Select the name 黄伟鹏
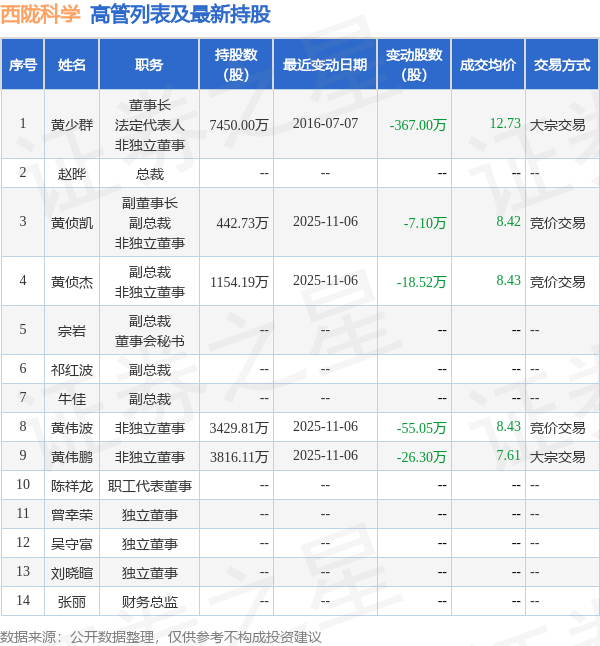This screenshot has width=600, height=646. click(72, 457)
